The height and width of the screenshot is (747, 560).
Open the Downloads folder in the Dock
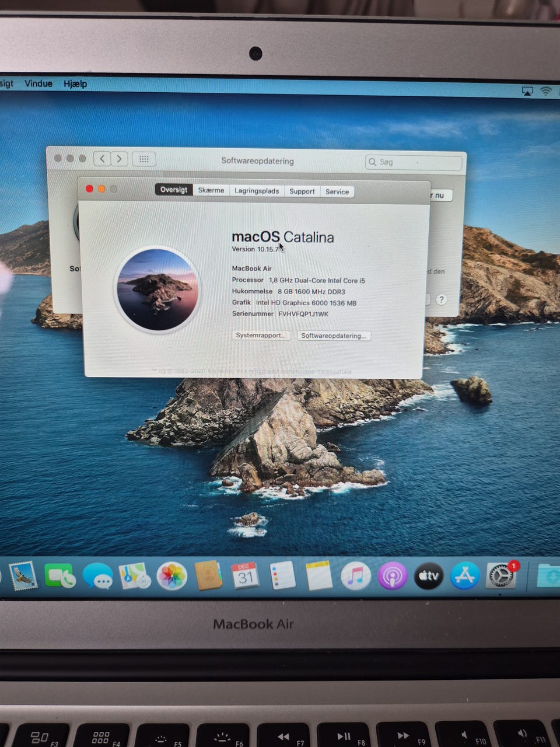548,577
